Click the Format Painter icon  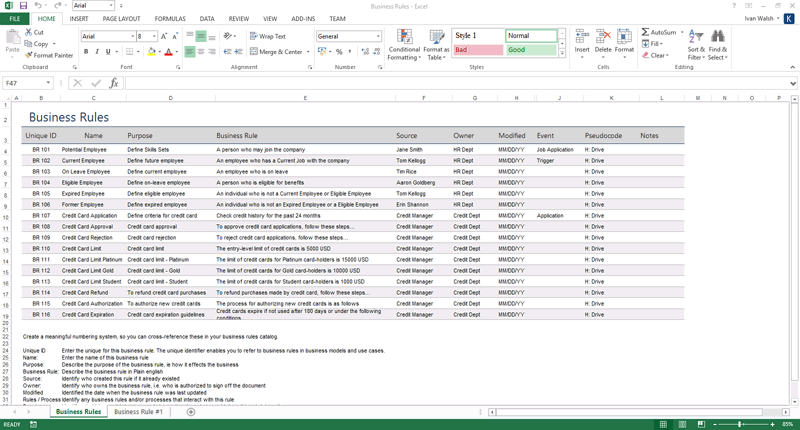(x=29, y=55)
